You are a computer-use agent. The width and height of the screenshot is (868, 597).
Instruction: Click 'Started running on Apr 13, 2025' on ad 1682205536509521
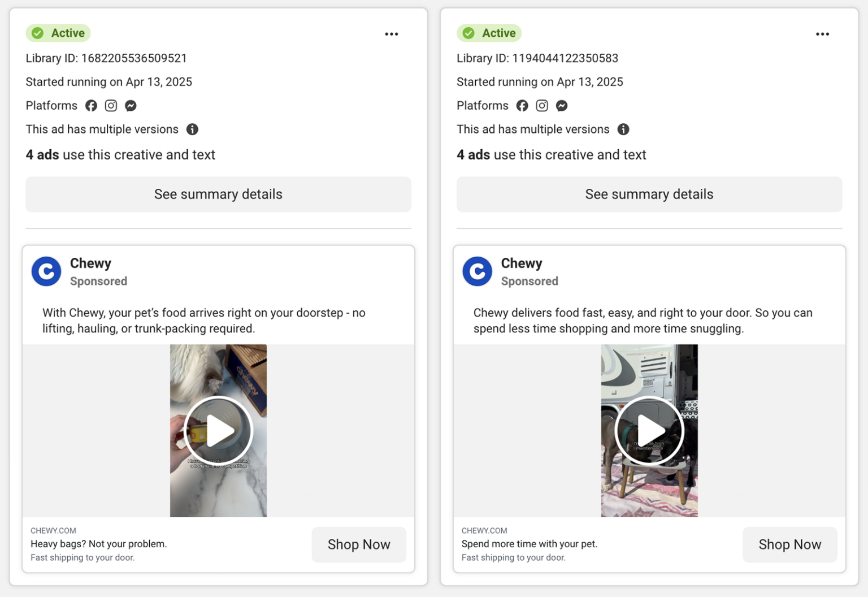click(x=109, y=82)
